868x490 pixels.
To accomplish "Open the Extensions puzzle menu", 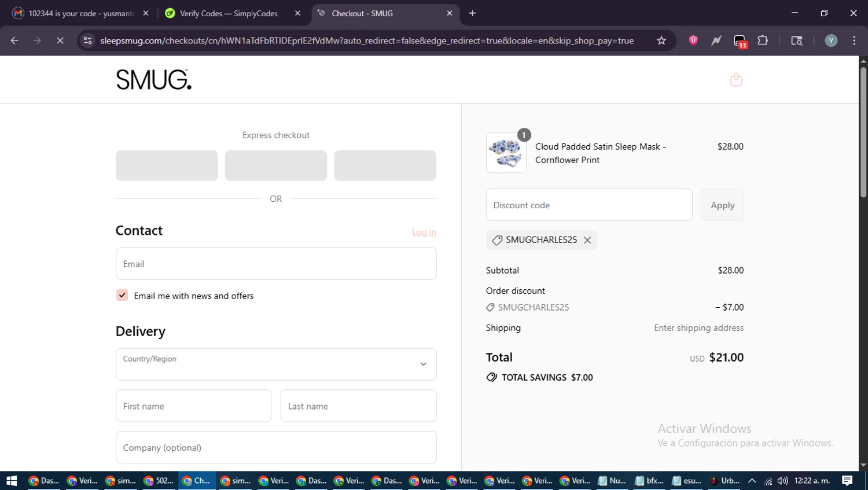I will click(763, 40).
